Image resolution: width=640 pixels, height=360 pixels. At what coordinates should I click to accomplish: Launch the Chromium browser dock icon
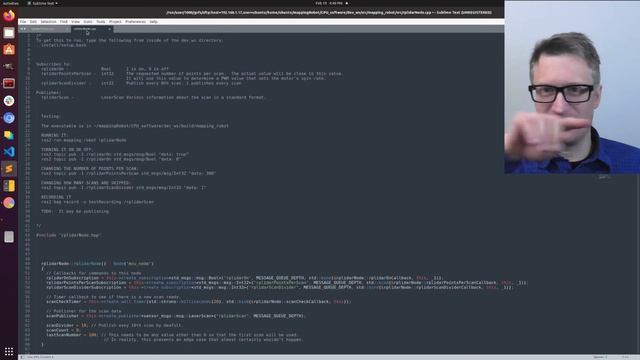click(9, 118)
